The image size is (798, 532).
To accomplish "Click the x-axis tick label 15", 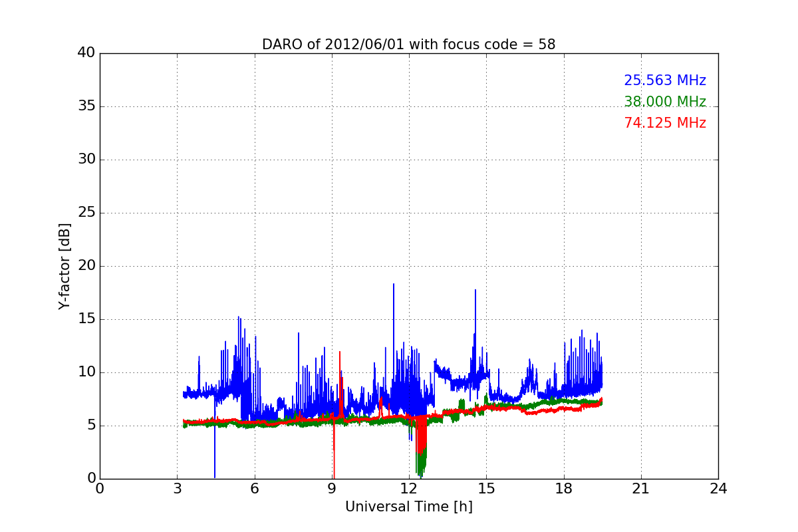I will (x=486, y=488).
